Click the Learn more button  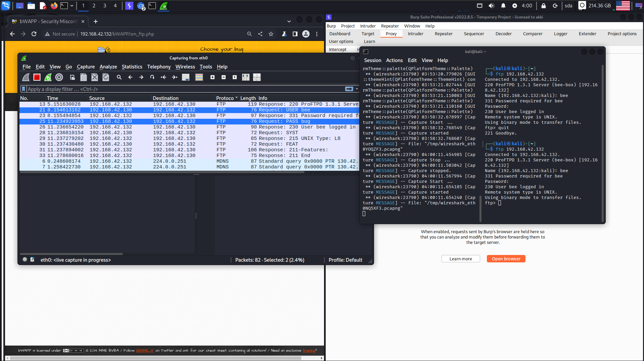460,259
